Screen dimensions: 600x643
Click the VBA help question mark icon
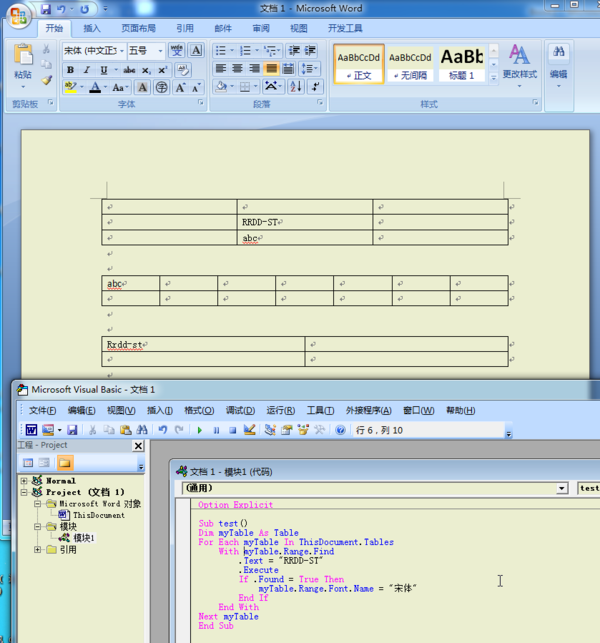(340, 430)
